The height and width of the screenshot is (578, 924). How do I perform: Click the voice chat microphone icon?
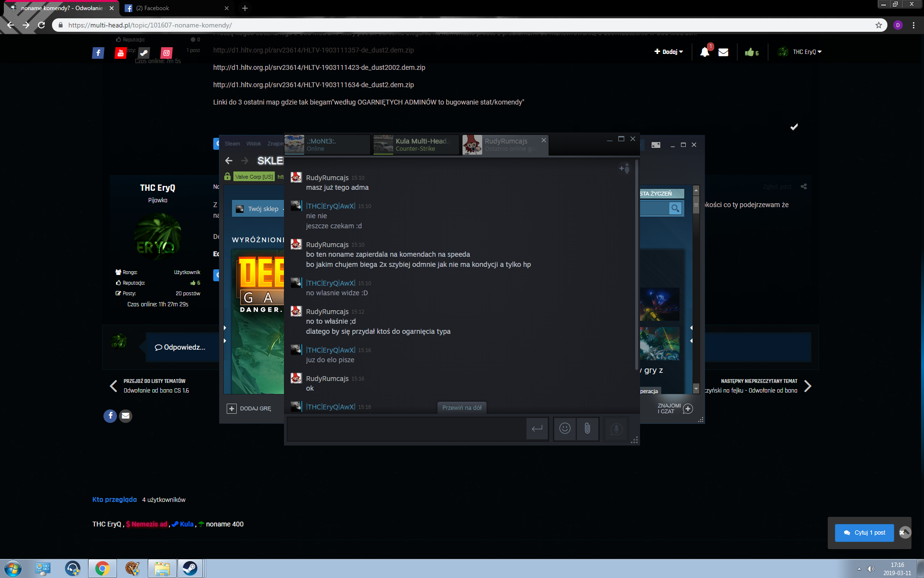pos(616,429)
